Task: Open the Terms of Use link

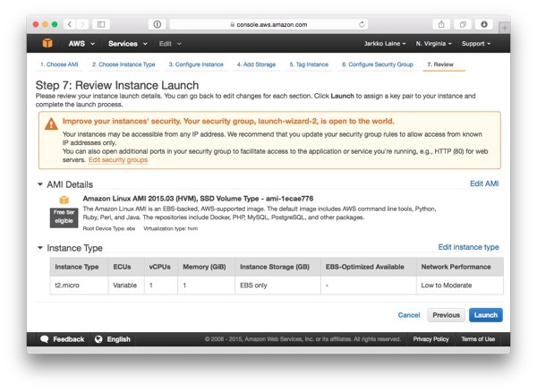Action: pyautogui.click(x=478, y=339)
